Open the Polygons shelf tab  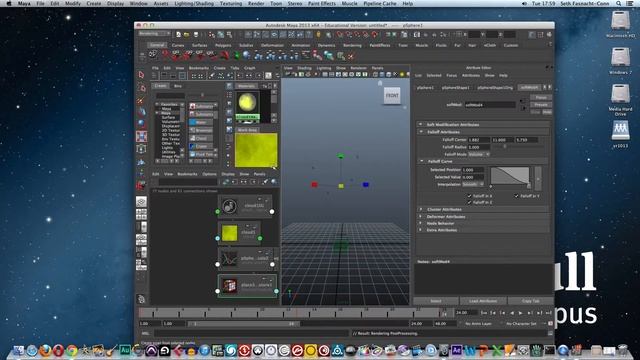click(223, 45)
